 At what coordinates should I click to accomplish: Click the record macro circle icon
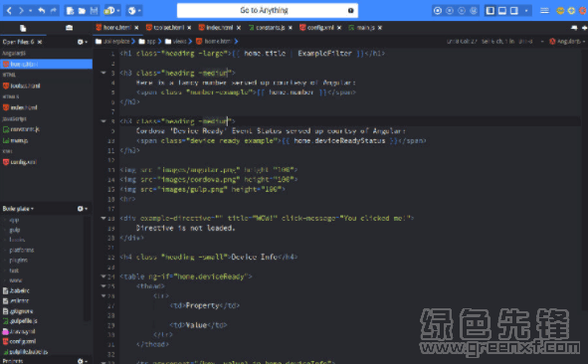[x=437, y=11]
